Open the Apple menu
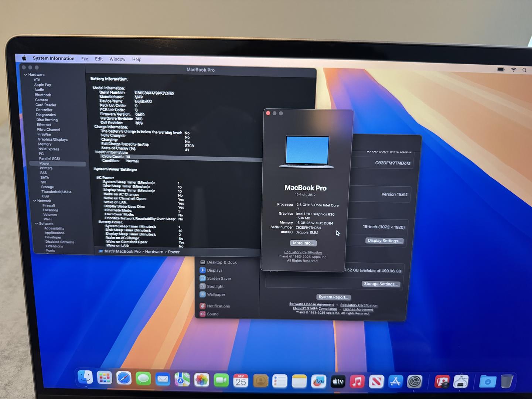 [24, 58]
